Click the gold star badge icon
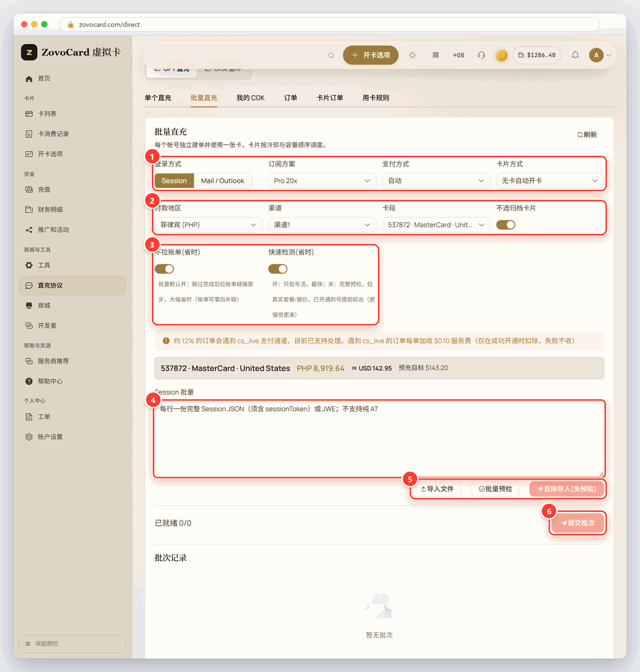Image resolution: width=640 pixels, height=672 pixels. [501, 55]
